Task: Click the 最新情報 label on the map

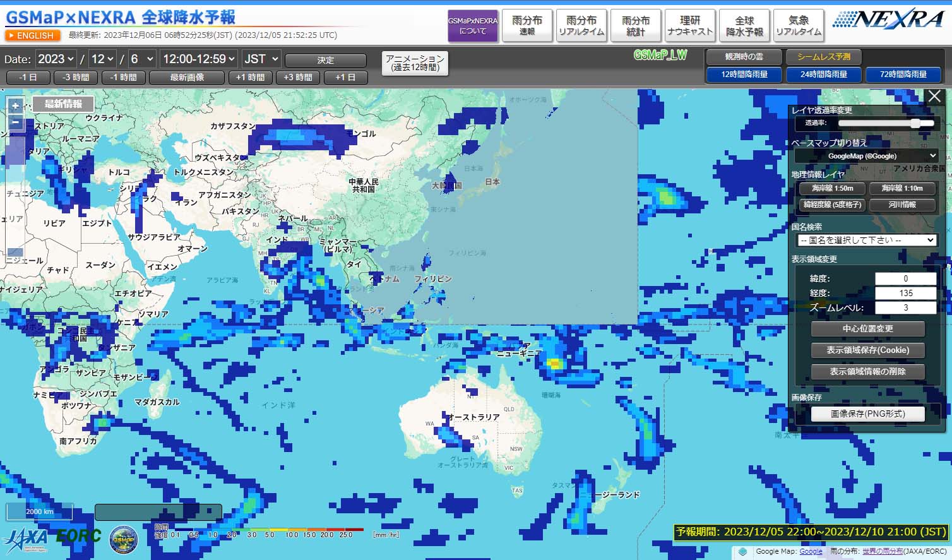Action: click(x=63, y=104)
